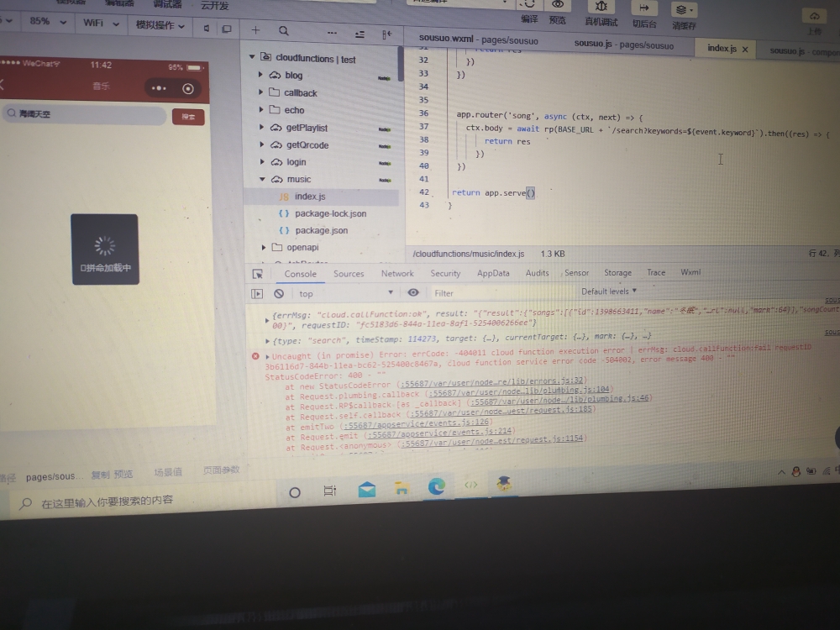Close the index.js editor tab

[745, 50]
